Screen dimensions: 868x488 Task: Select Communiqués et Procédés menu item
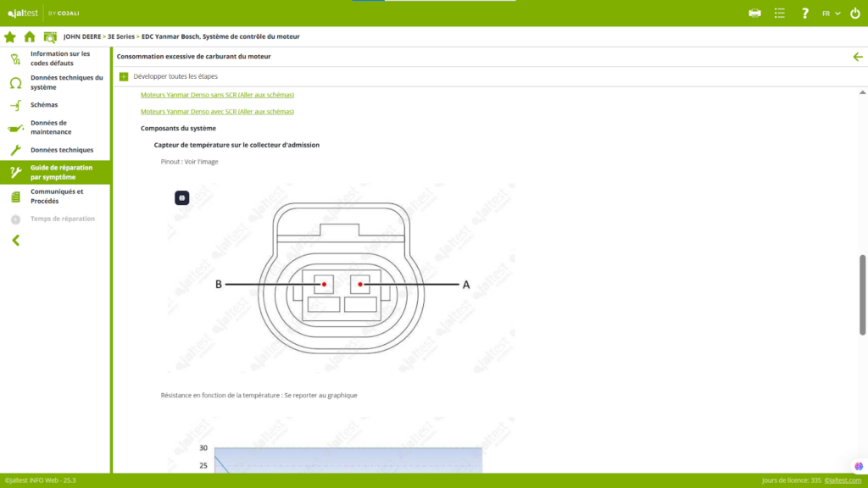click(x=56, y=196)
